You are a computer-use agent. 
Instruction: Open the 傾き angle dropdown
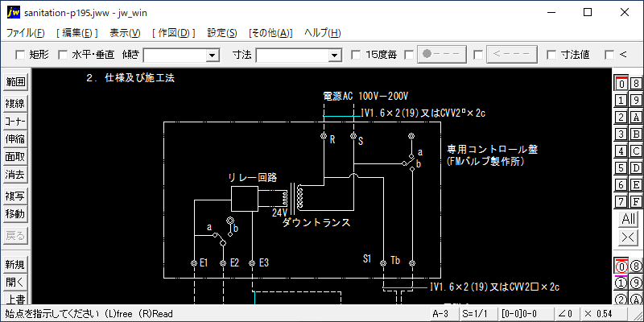point(213,55)
